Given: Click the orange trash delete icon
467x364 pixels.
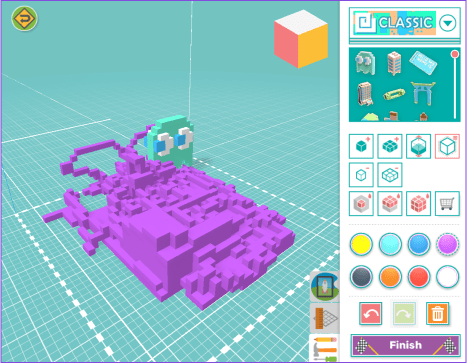Looking at the screenshot, I should (438, 313).
